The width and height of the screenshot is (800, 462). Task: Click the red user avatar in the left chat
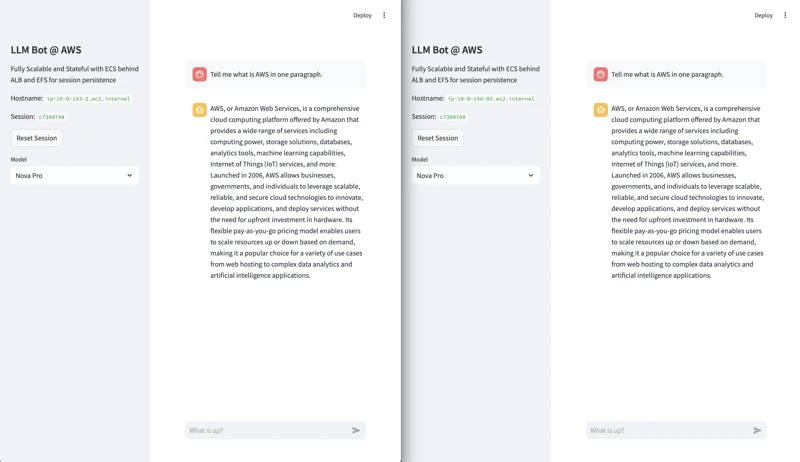click(200, 74)
